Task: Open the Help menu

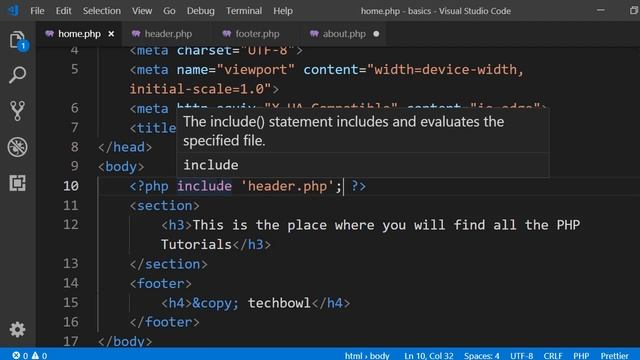Action: 283,11
